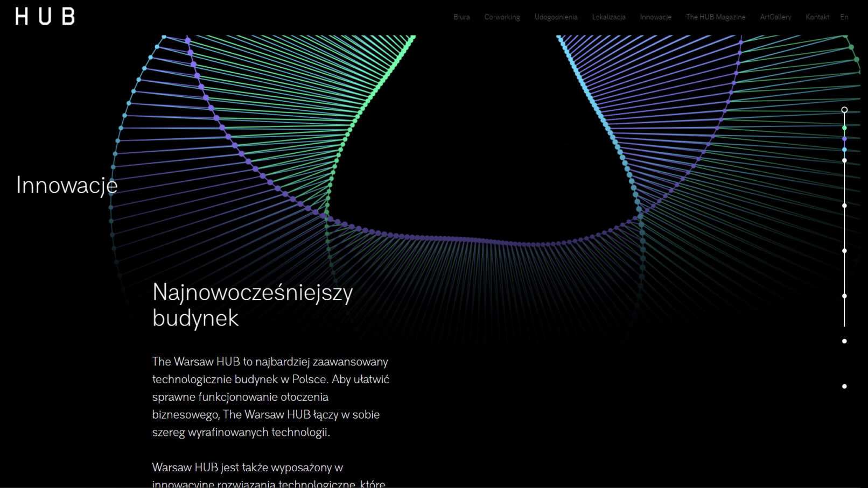Open the Lokalizacja page

coord(608,17)
